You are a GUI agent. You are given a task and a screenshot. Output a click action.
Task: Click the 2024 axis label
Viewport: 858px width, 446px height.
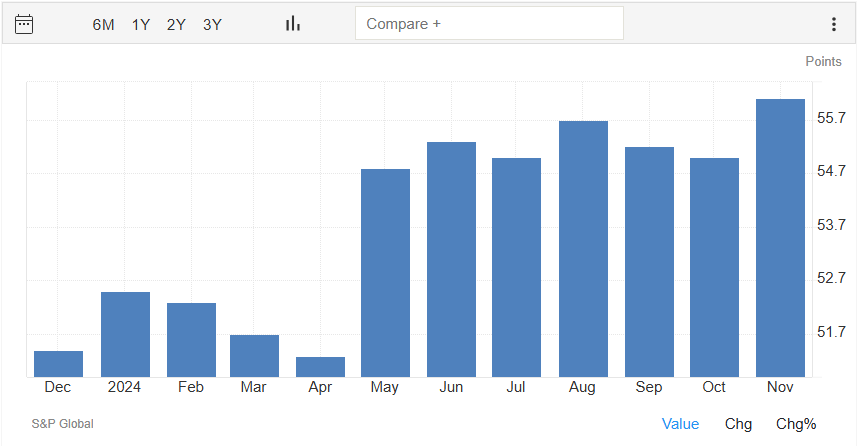[124, 387]
